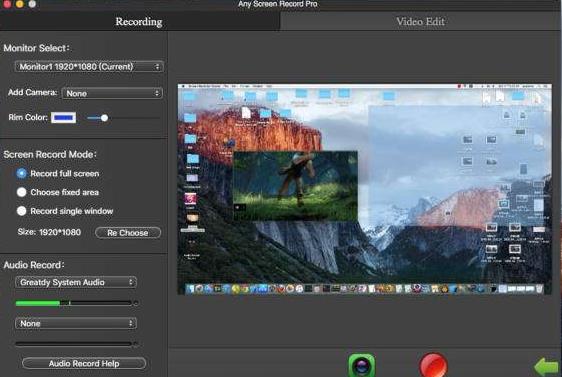
Task: Click the green camera screenshot icon
Action: click(362, 366)
